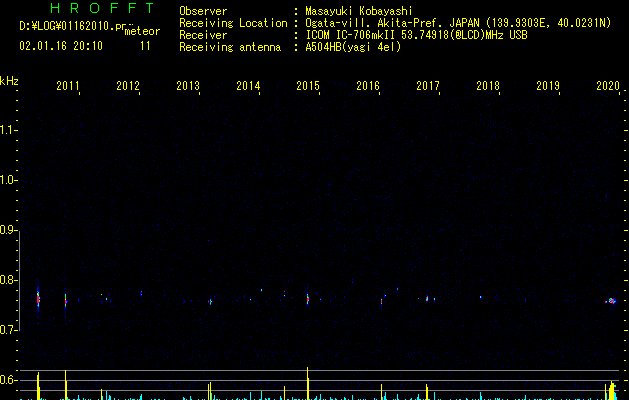Click the HROFFT title text
The width and height of the screenshot is (629, 400).
[x=102, y=8]
